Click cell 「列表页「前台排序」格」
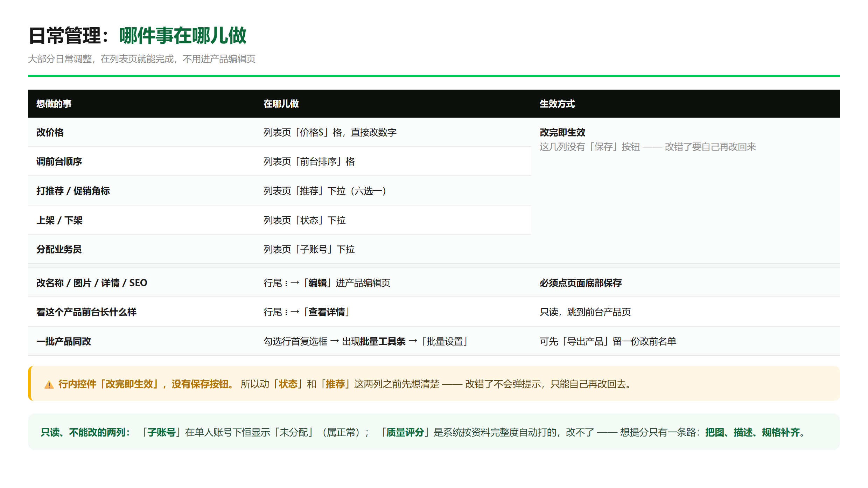The image size is (868, 488). tap(309, 161)
